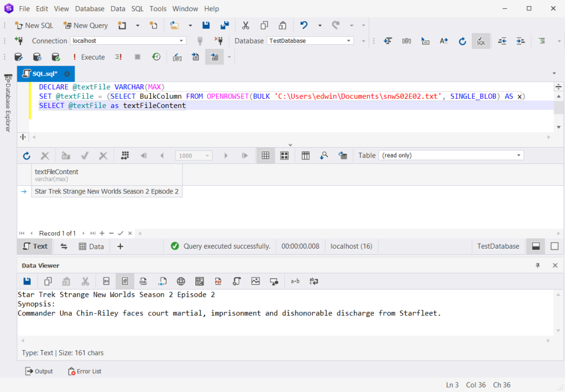The width and height of the screenshot is (565, 392).
Task: Open the Error List panel
Action: pos(84,371)
